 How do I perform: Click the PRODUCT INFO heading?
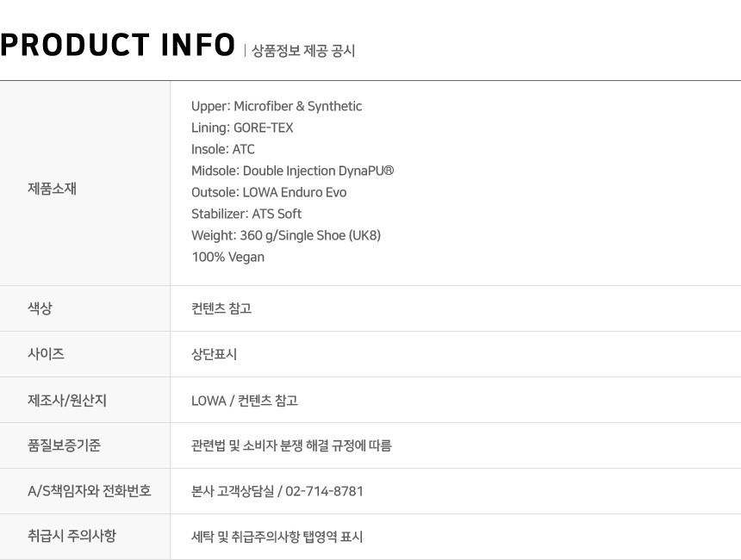[118, 45]
